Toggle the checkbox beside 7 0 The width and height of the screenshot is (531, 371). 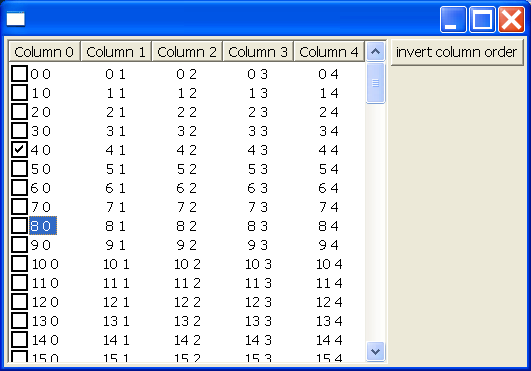(x=19, y=206)
